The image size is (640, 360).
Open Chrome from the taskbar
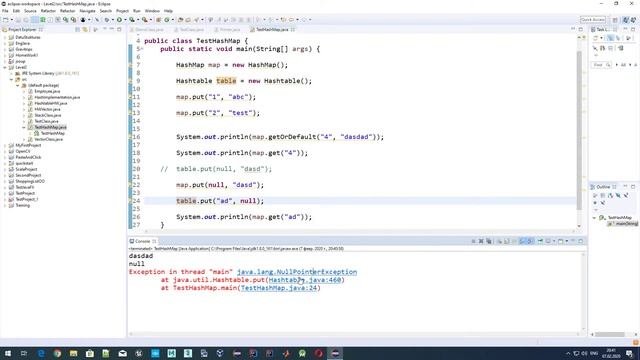click(57, 353)
